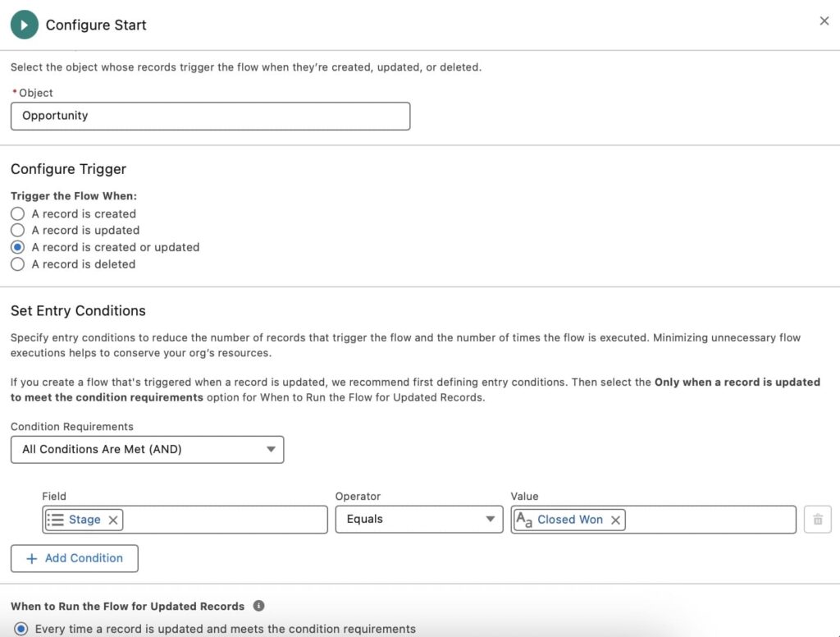Click the 'Trigger the Flow When:' label
This screenshot has width=840, height=637.
74,196
